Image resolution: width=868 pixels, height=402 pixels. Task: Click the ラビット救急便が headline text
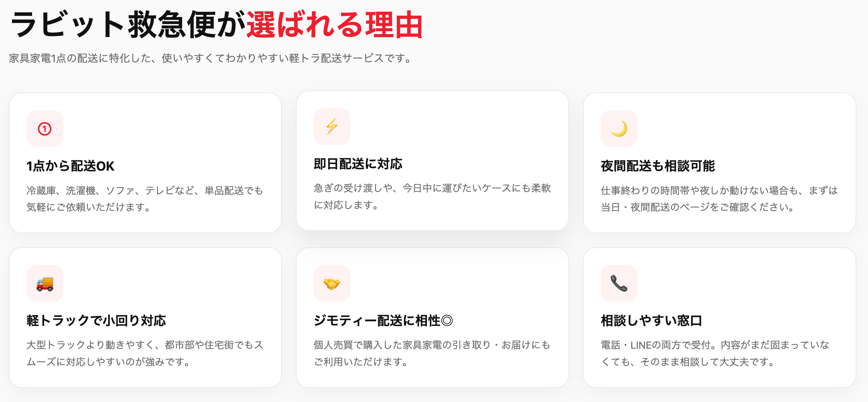128,25
